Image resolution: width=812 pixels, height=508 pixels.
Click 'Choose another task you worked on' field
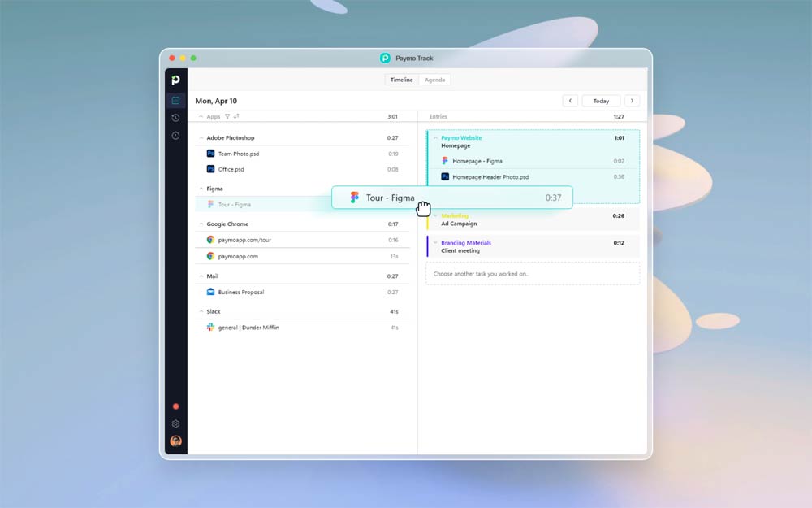coord(533,274)
